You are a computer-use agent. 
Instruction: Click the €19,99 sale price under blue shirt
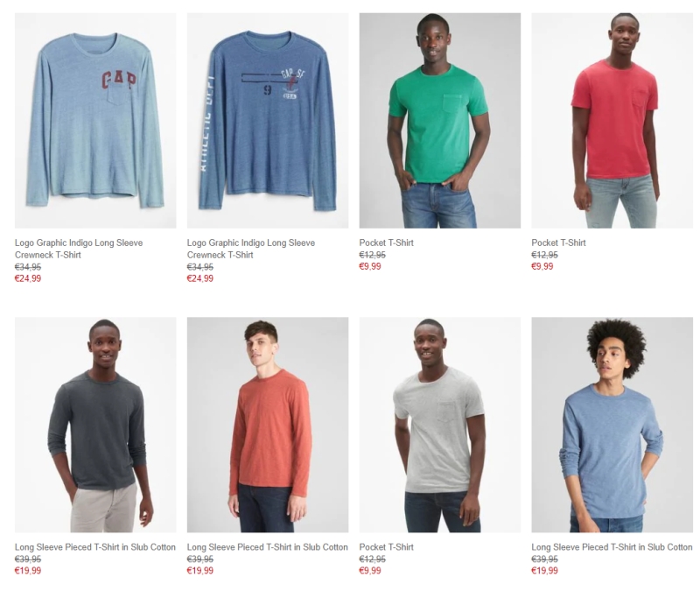[544, 571]
